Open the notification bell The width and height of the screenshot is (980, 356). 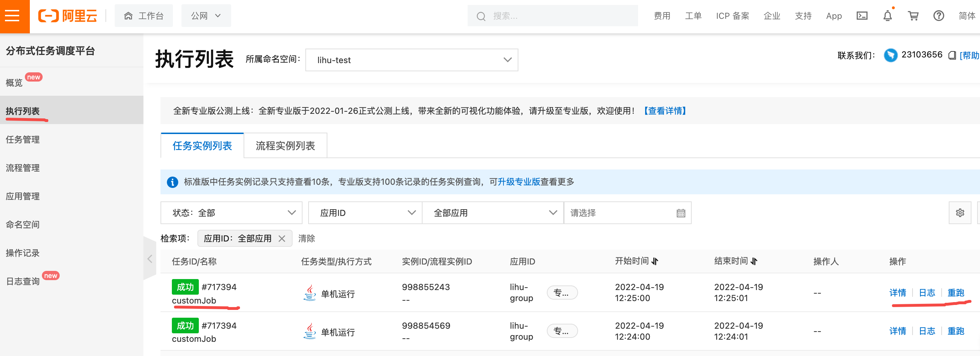tap(888, 16)
